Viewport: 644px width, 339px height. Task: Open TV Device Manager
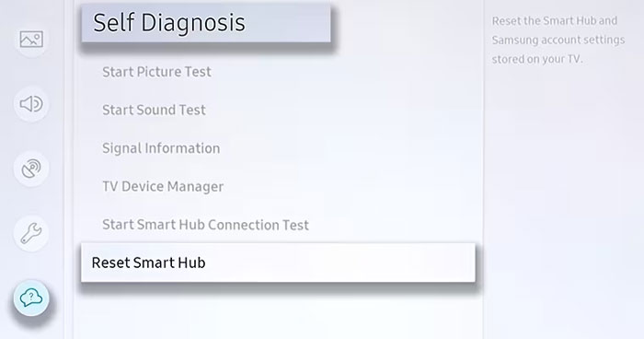[x=163, y=186]
